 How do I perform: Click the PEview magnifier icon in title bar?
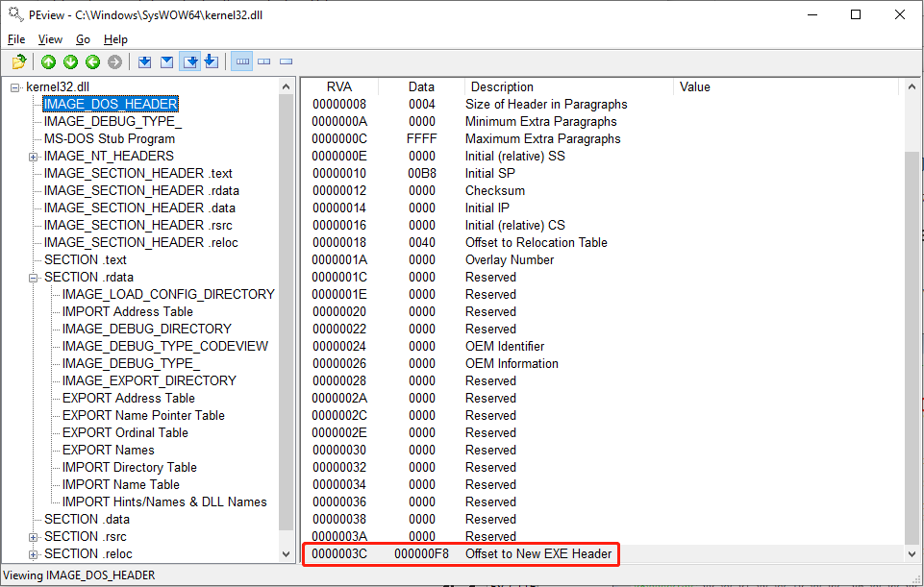(x=15, y=14)
